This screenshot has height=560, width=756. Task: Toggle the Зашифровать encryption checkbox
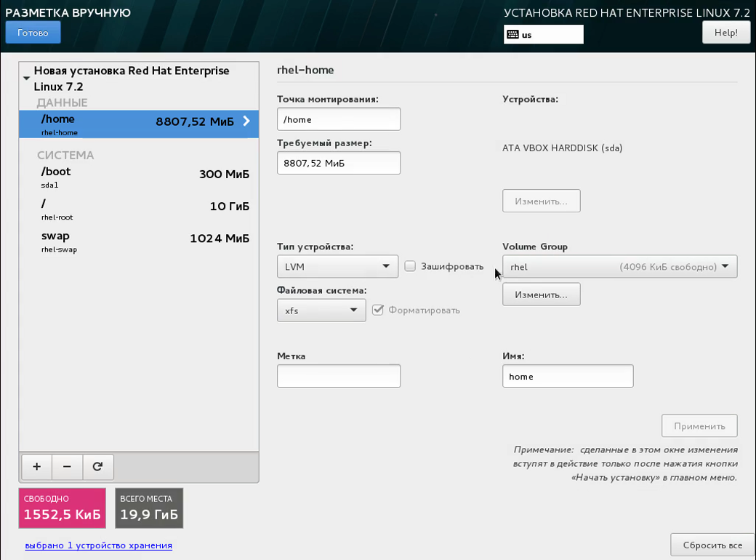[410, 266]
